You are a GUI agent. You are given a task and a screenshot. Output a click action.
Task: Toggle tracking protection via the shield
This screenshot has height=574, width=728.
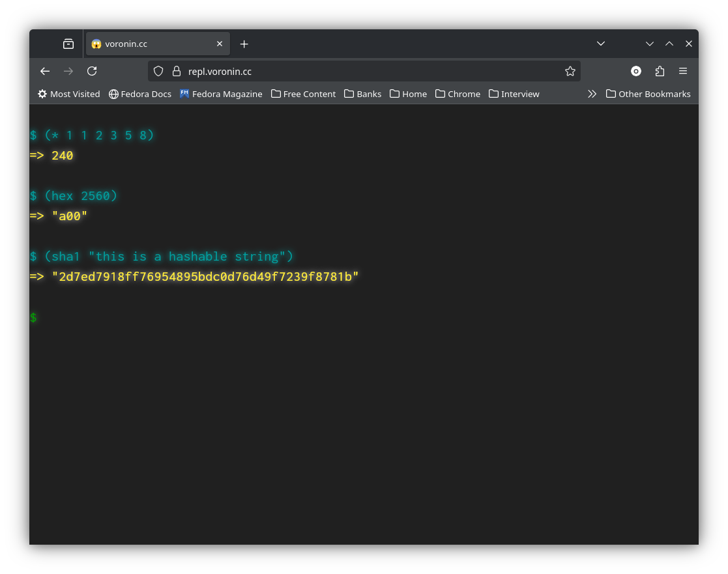click(158, 71)
